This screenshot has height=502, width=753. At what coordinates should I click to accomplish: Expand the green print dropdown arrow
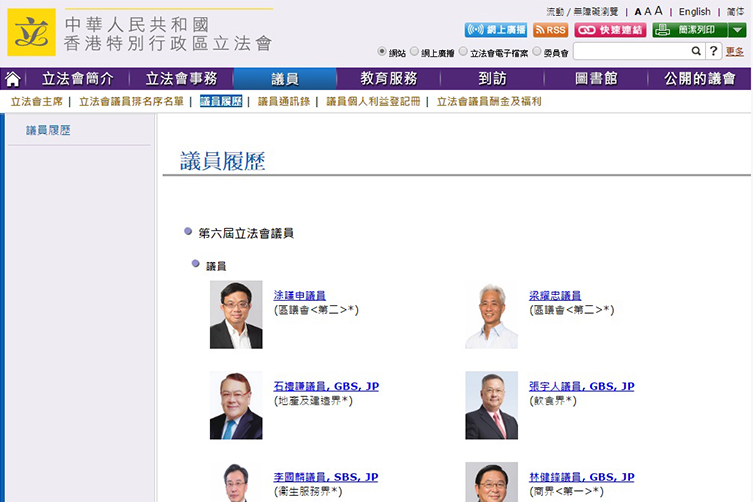point(737,30)
